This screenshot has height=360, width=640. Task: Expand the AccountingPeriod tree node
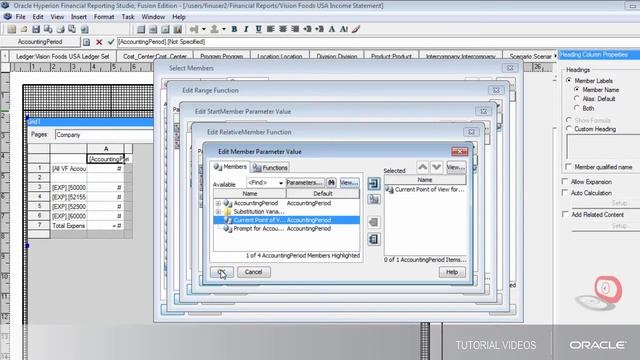[218, 203]
